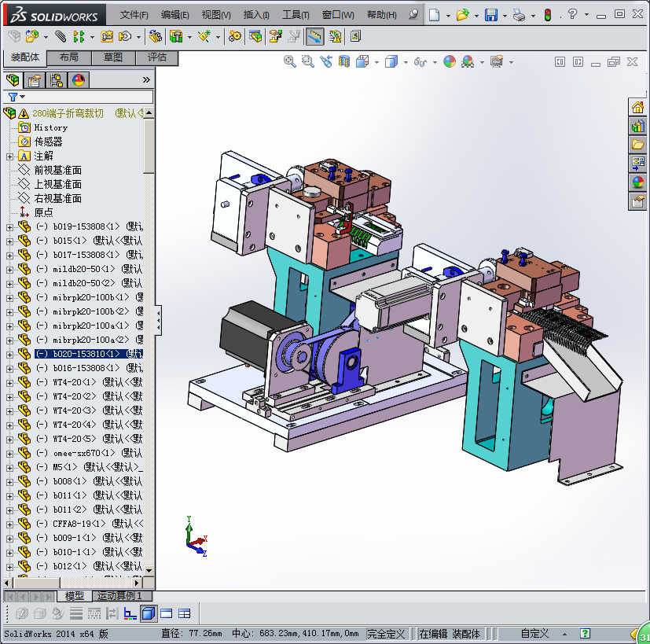Open the status bar unit system arrow
Image resolution: width=650 pixels, height=644 pixels.
564,634
